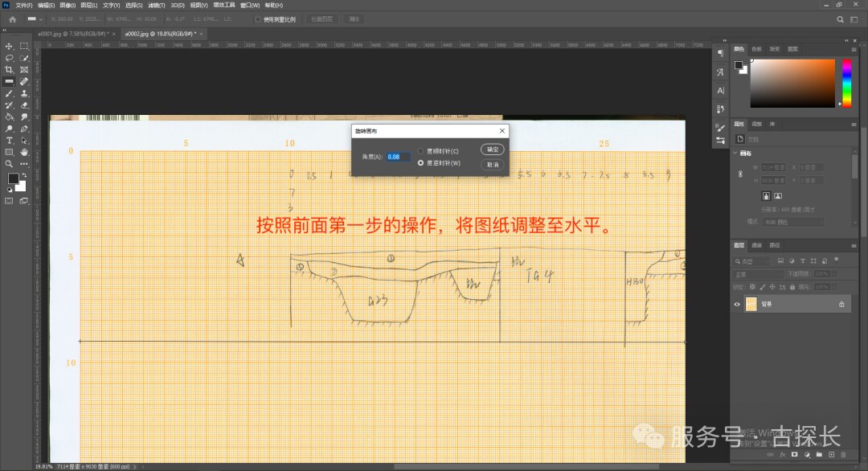Select the History Brush tool
This screenshot has width=868, height=471.
coord(9,105)
